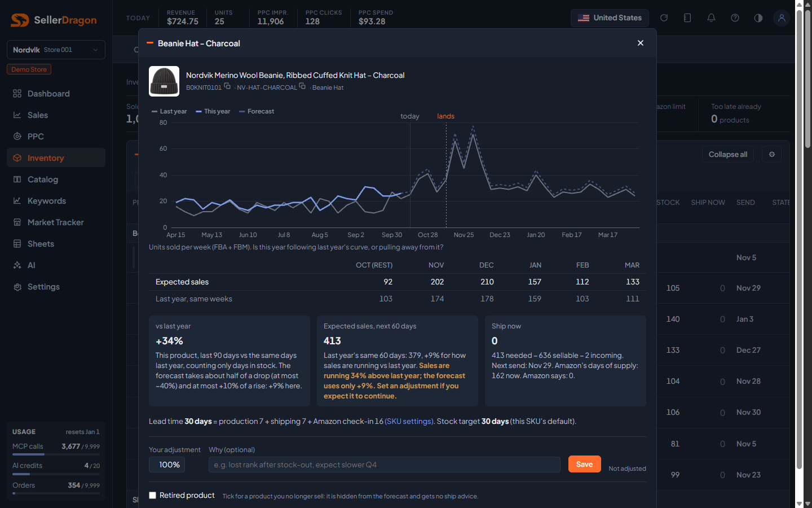812x508 pixels.
Task: Click the AI credits usage bar
Action: (56, 474)
